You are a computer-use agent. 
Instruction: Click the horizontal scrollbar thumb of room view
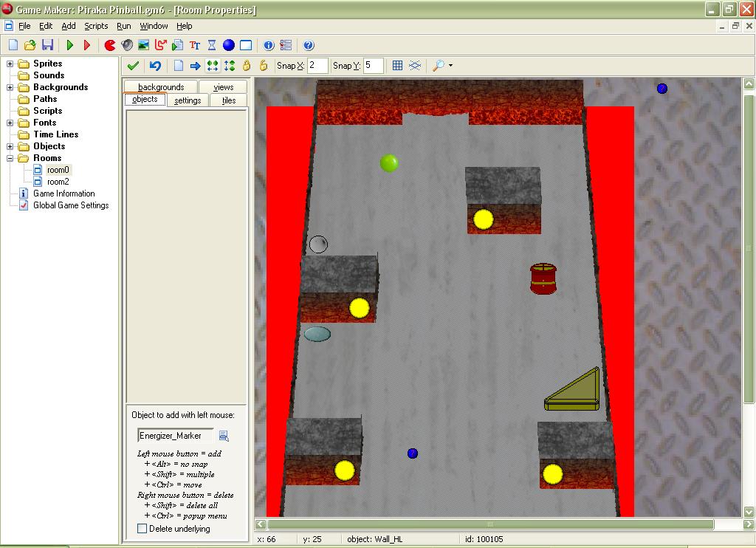[x=490, y=524]
